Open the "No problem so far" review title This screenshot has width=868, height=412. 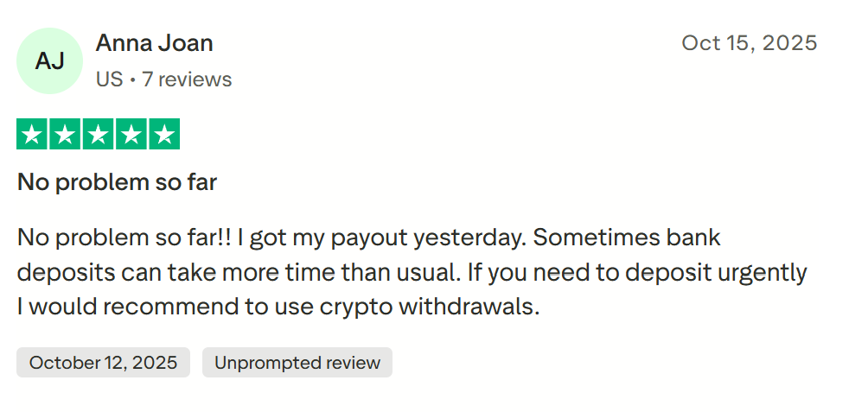[x=117, y=182]
